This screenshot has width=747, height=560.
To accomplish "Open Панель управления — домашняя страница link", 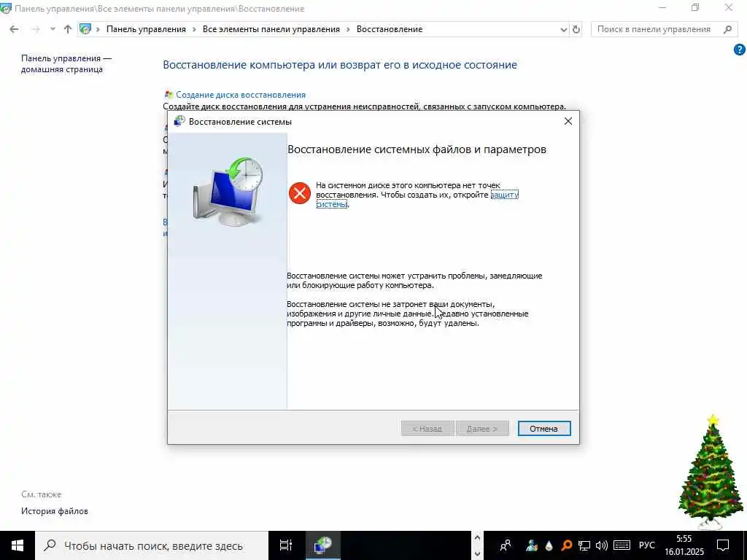I will [66, 64].
